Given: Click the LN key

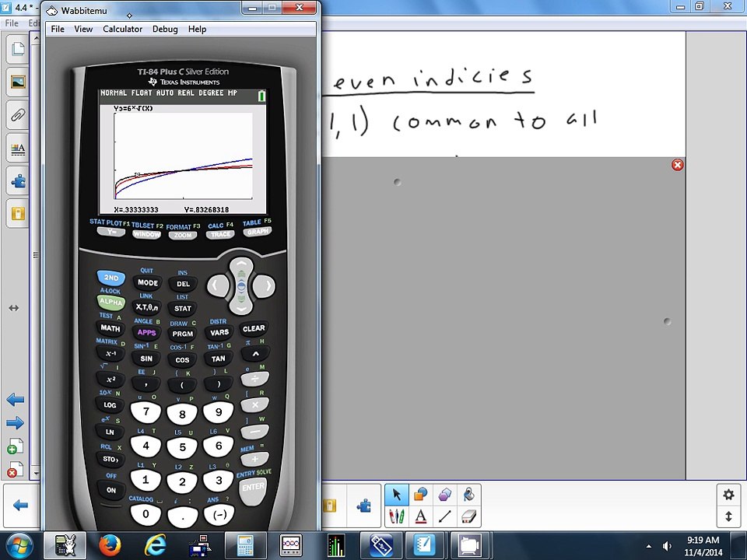Looking at the screenshot, I should (110, 432).
